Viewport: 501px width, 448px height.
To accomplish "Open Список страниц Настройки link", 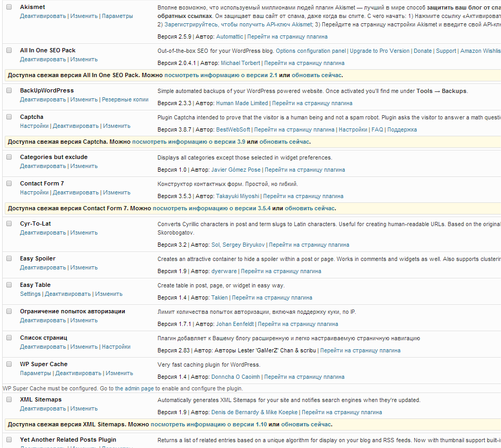I will point(116,347).
